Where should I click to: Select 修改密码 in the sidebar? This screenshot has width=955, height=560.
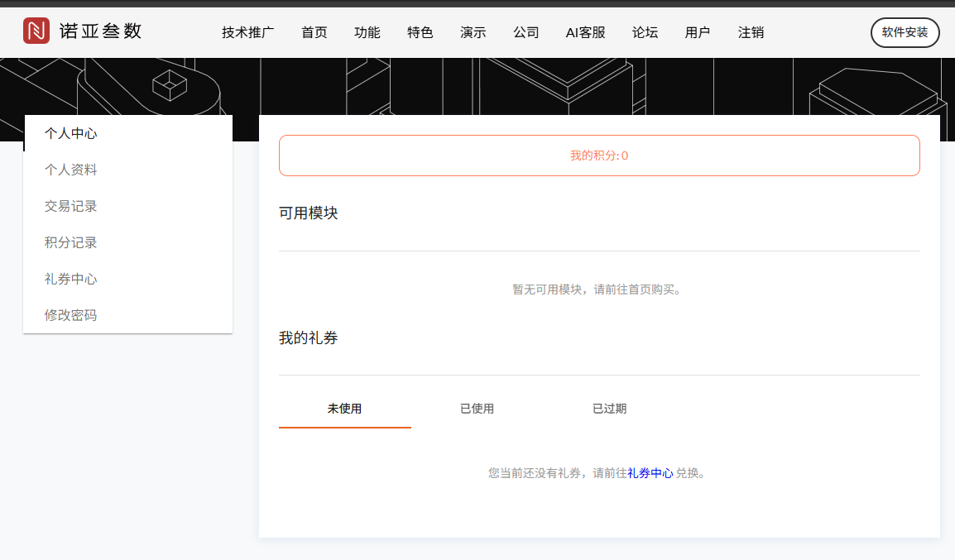(71, 315)
